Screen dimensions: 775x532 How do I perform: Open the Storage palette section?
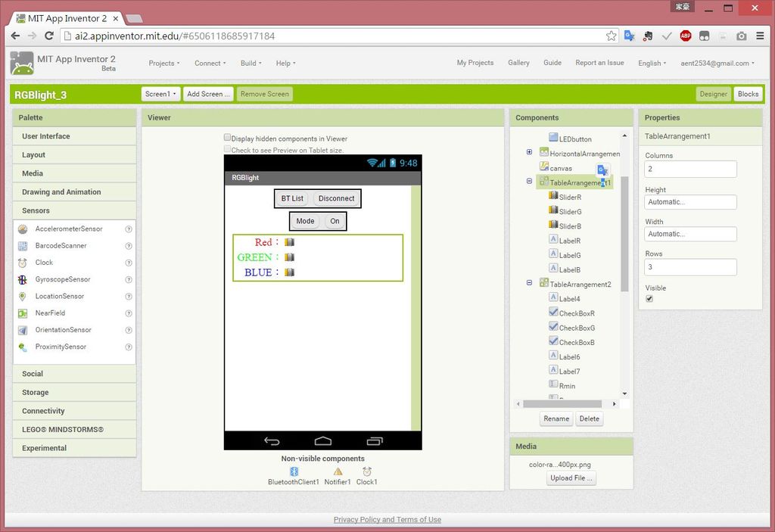tap(75, 393)
